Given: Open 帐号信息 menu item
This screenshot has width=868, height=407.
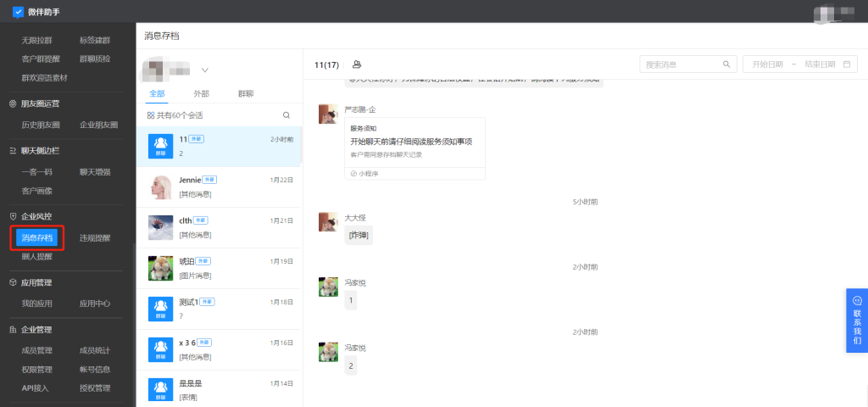Looking at the screenshot, I should tap(95, 370).
